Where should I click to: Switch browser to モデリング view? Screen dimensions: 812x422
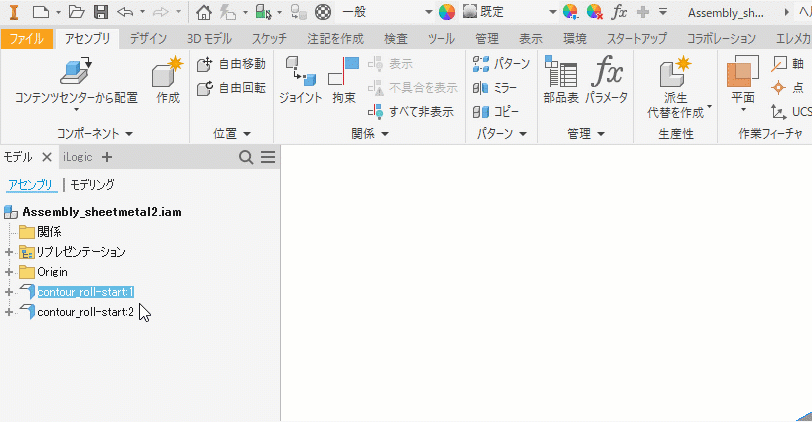point(92,185)
